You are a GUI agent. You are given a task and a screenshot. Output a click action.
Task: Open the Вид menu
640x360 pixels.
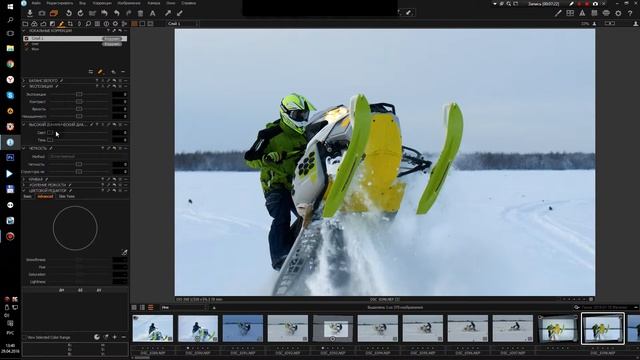click(x=82, y=3)
